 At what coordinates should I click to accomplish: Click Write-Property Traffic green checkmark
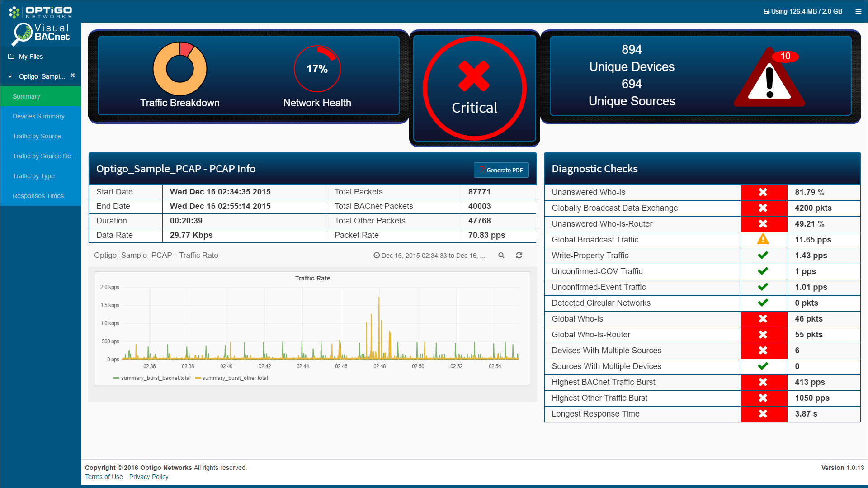(x=763, y=256)
